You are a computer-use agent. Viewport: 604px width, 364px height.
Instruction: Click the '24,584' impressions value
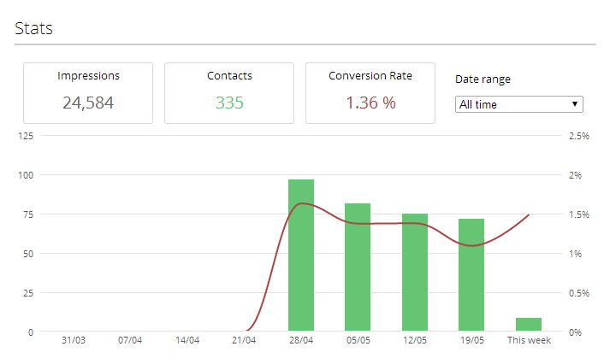(88, 103)
